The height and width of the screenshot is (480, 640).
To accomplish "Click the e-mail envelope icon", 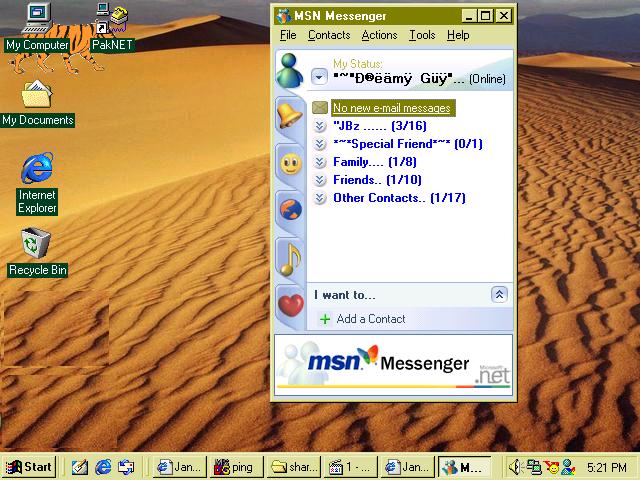I will click(320, 108).
